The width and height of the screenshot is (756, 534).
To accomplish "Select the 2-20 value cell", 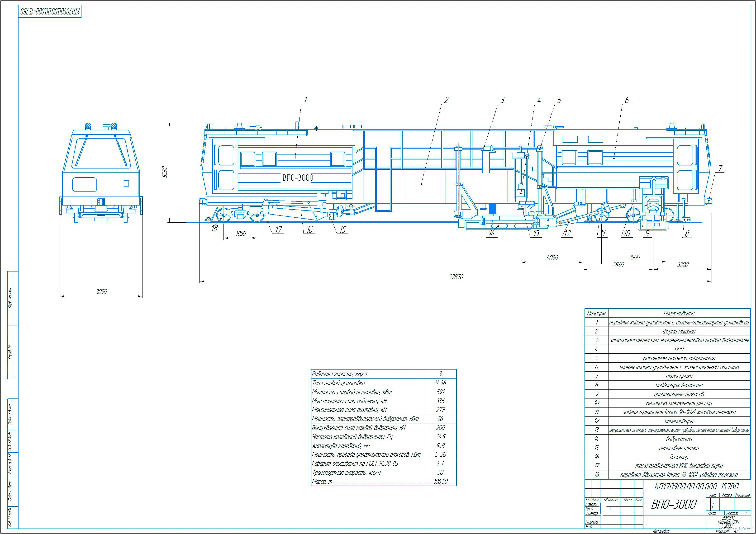I will [x=441, y=455].
